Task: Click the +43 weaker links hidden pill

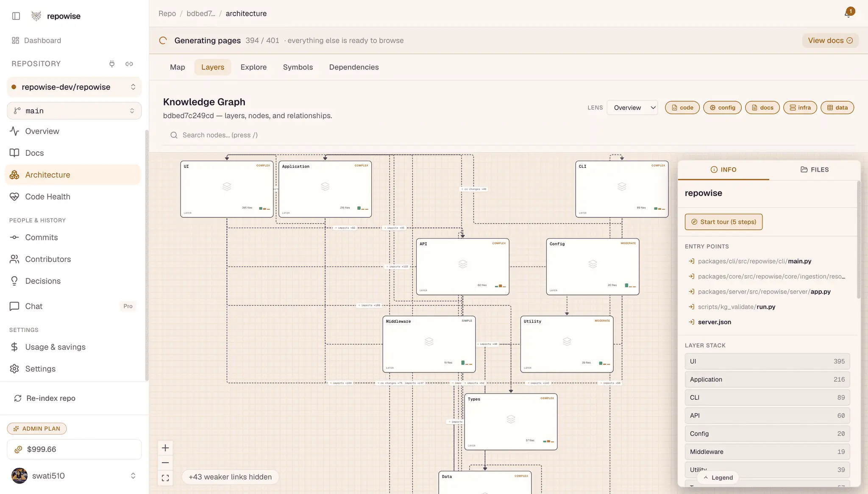Action: [x=230, y=477]
